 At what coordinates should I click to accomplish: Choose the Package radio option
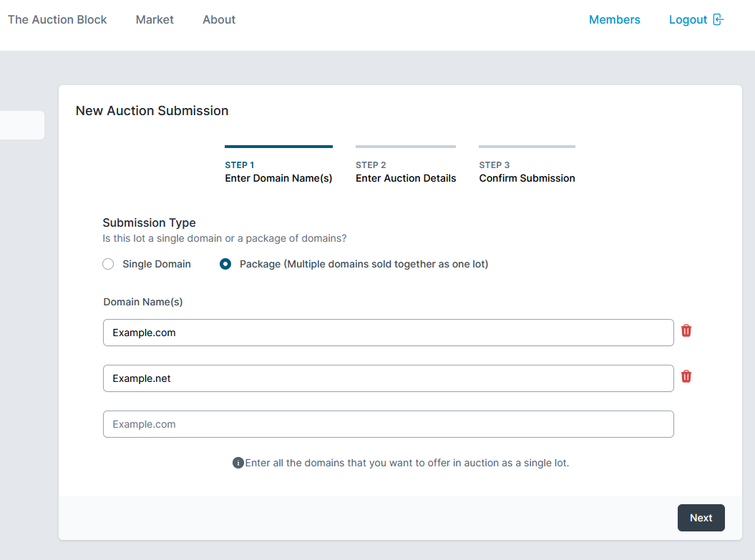coord(225,264)
